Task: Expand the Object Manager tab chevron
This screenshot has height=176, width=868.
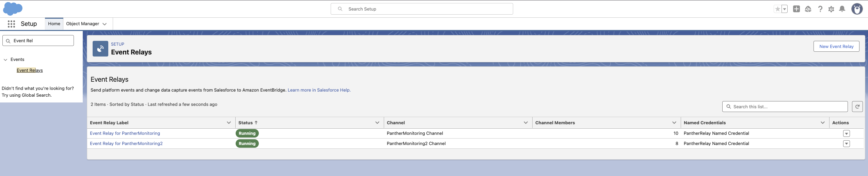Action: (105, 24)
